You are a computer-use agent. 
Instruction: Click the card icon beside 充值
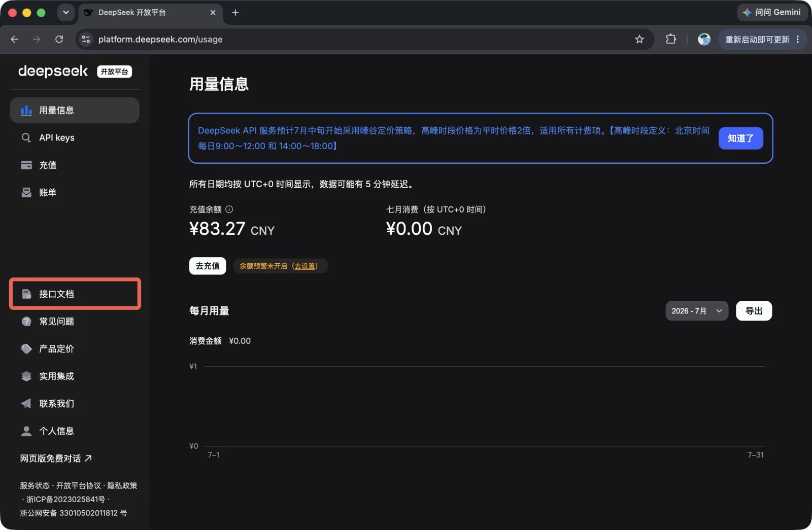click(26, 165)
